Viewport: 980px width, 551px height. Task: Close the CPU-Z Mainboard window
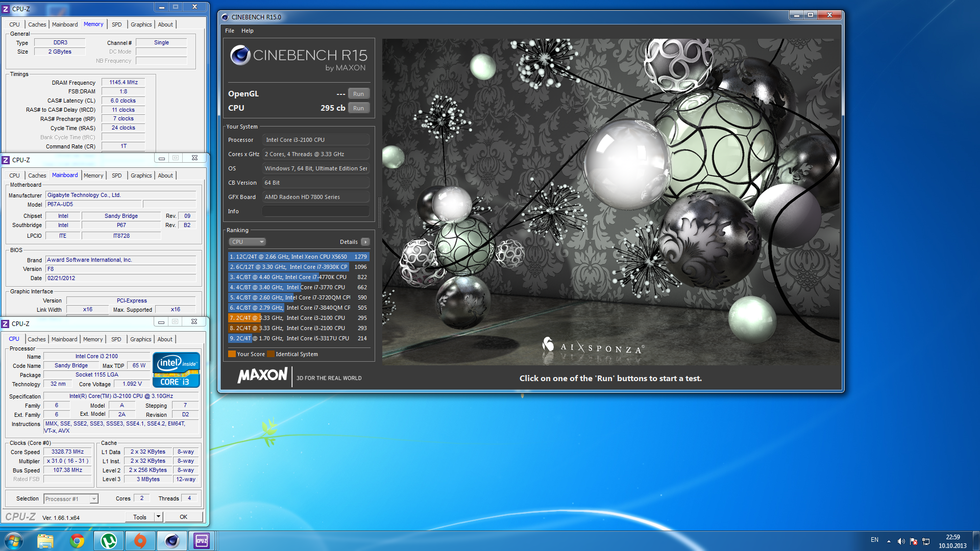coord(194,158)
